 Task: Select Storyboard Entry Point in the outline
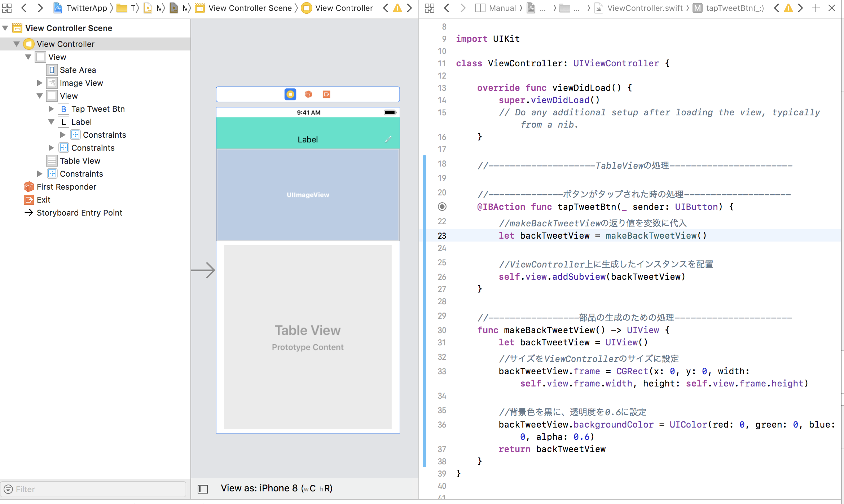pyautogui.click(x=80, y=213)
